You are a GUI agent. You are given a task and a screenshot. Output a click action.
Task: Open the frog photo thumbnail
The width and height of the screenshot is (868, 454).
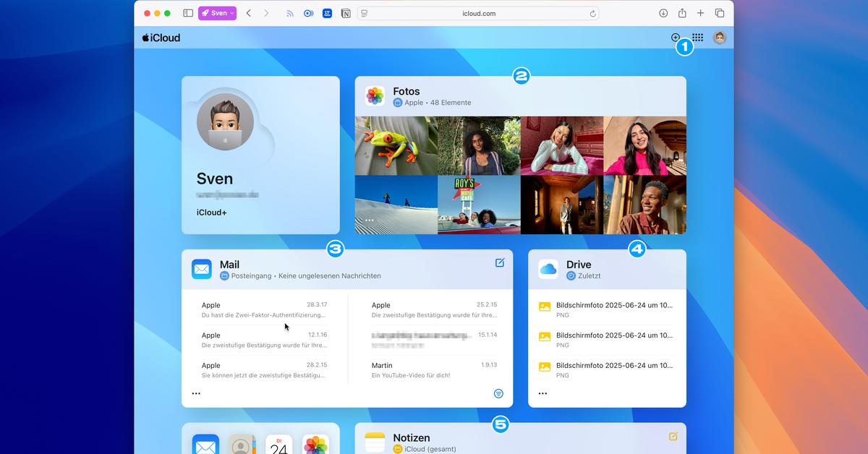tap(396, 145)
